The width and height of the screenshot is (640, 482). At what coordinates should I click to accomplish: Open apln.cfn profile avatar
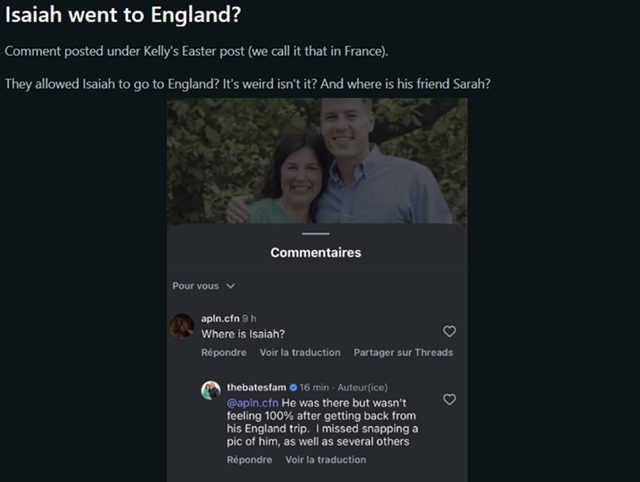coord(182,326)
